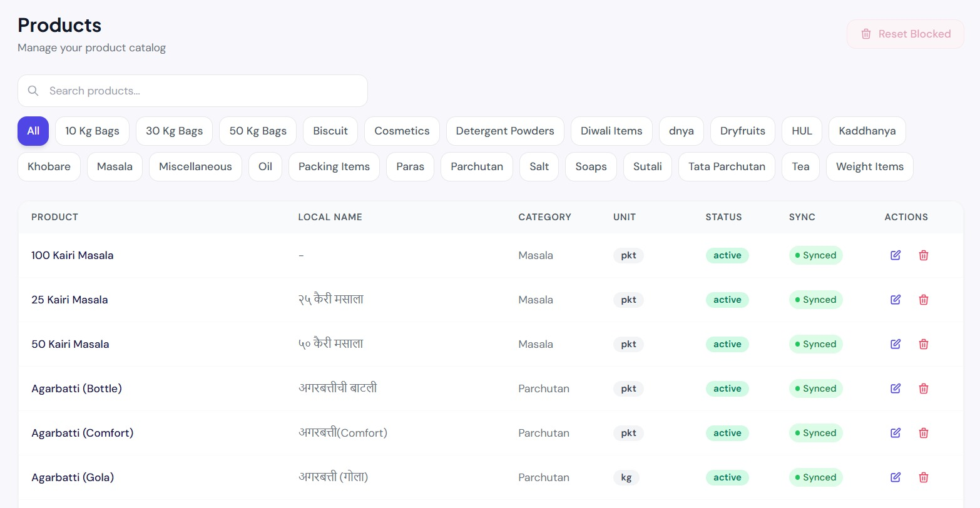Click product name 100 Kairi Masala
The width and height of the screenshot is (980, 508).
click(x=72, y=255)
